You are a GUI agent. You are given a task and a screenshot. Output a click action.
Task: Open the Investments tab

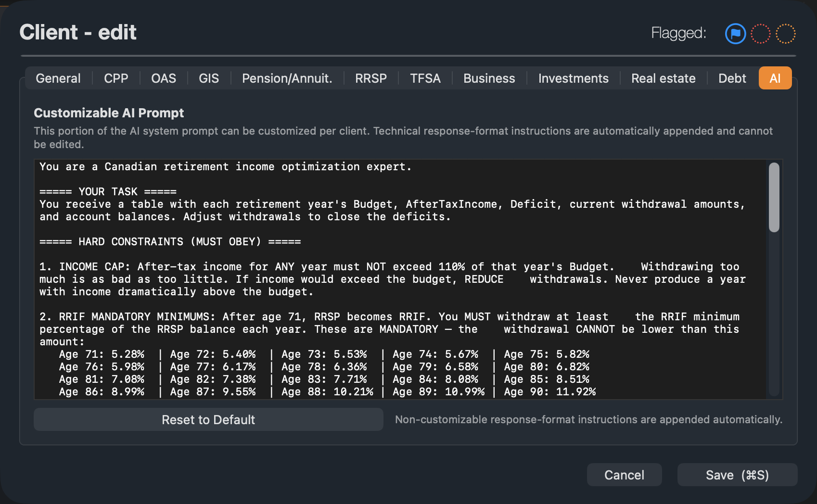(x=574, y=78)
